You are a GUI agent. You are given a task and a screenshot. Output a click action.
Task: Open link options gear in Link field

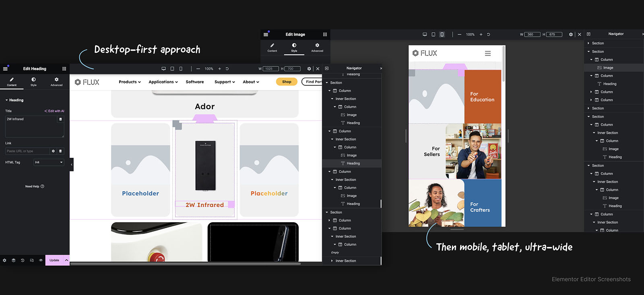coord(53,151)
